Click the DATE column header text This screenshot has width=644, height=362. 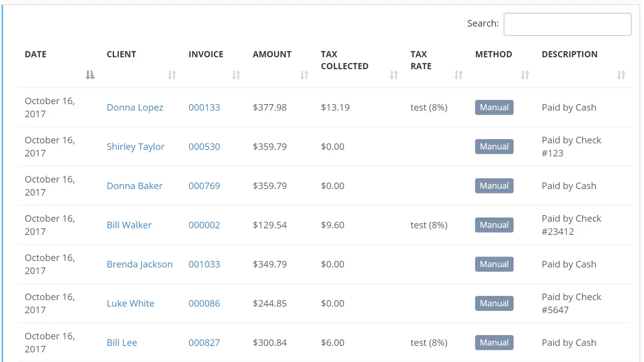coord(36,54)
